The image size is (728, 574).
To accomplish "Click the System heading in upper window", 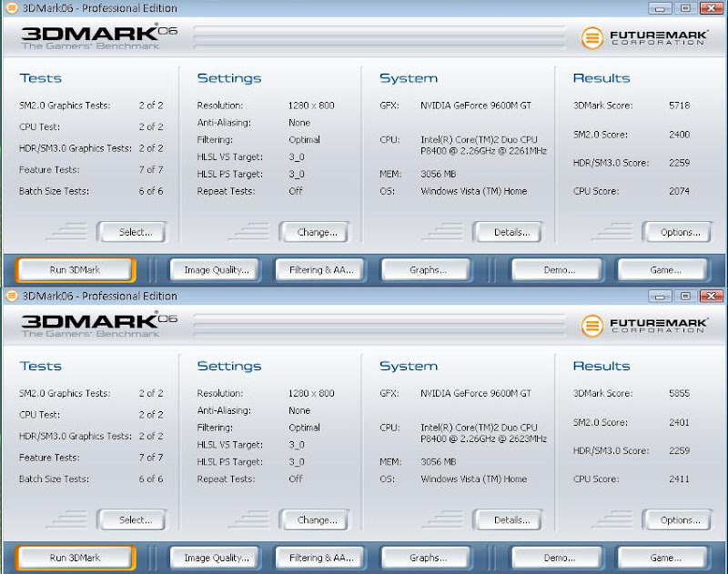I will point(409,78).
